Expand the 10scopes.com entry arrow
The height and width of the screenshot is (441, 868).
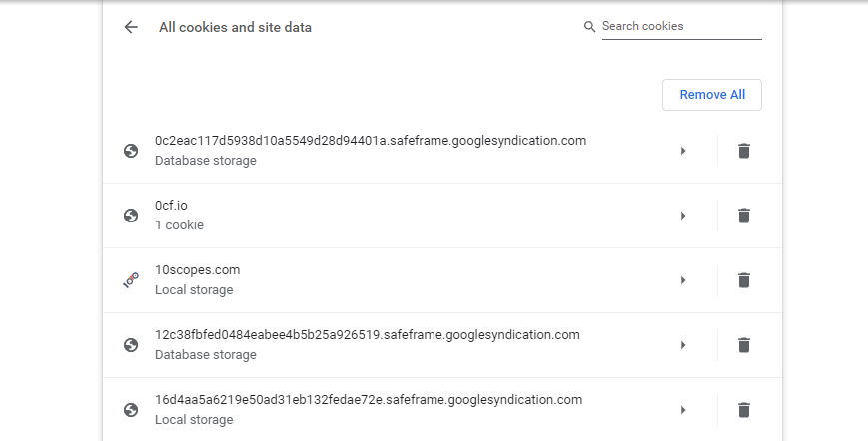click(683, 280)
